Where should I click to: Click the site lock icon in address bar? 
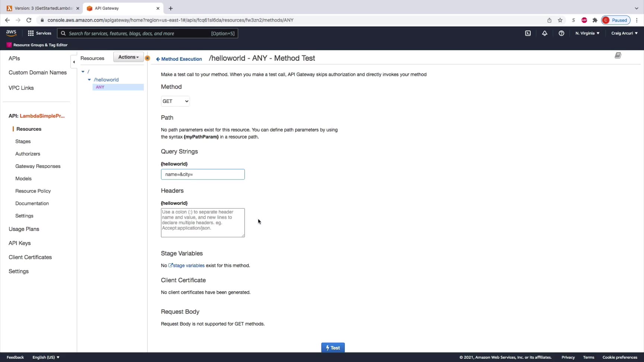point(42,20)
